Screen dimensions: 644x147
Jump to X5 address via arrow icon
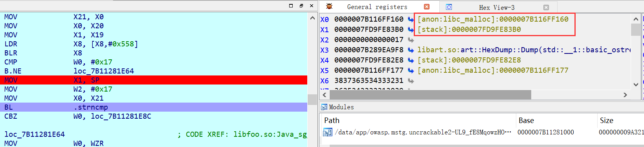(411, 70)
